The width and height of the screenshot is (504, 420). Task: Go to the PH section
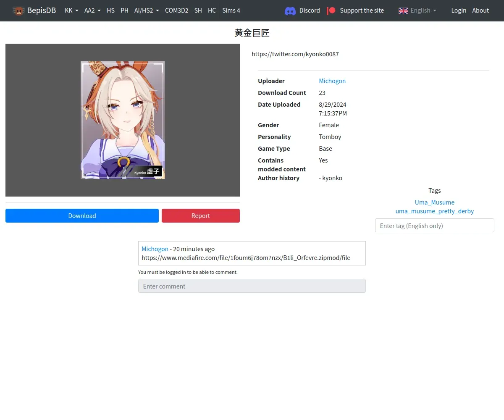(x=124, y=10)
